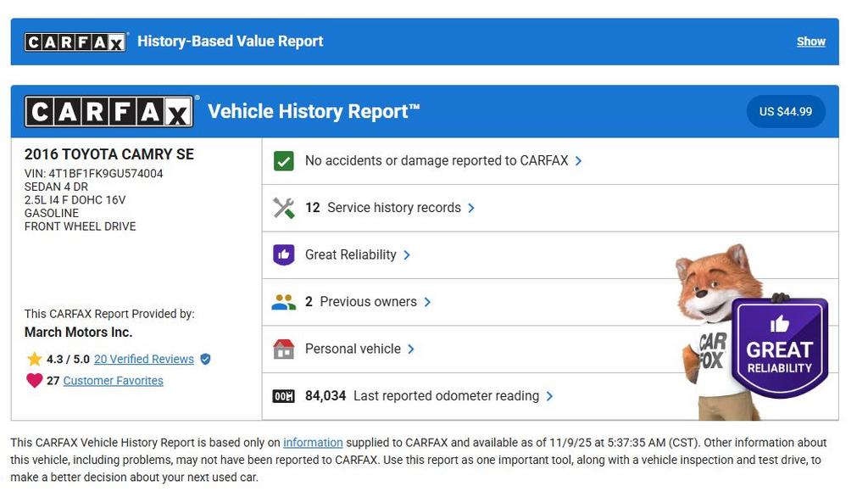Click the wrench service history icon

pyautogui.click(x=283, y=208)
